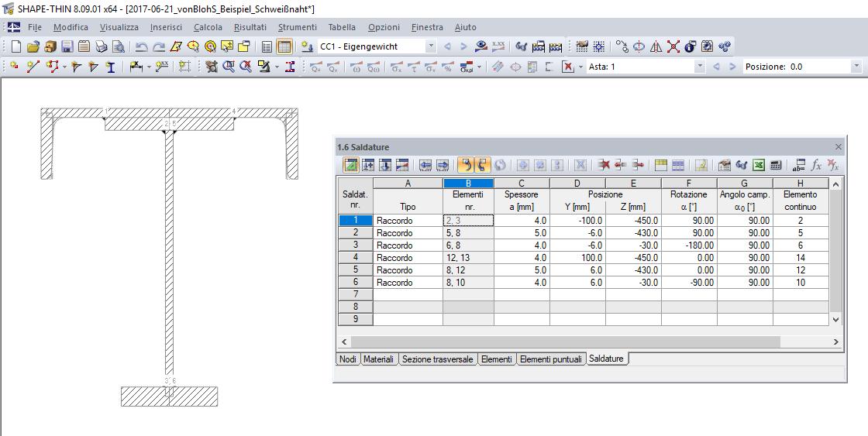Open print preview with the magnifier page icon
Image resolution: width=868 pixels, height=436 pixels.
[118, 46]
